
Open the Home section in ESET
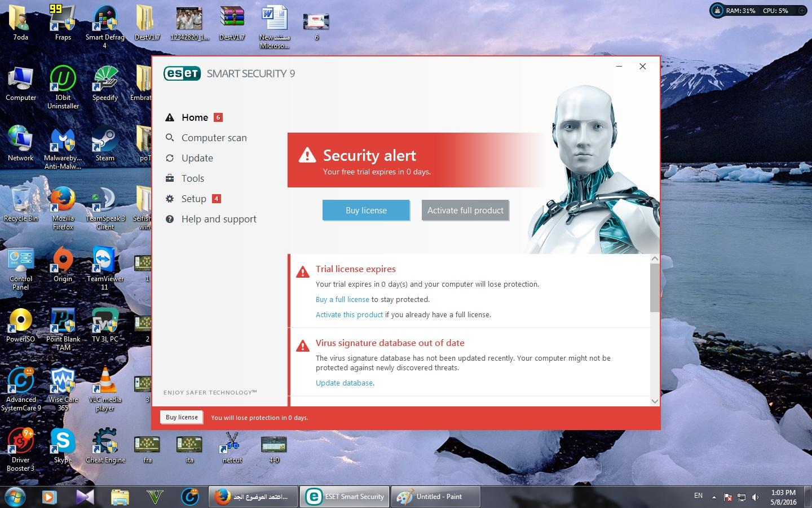tap(195, 117)
